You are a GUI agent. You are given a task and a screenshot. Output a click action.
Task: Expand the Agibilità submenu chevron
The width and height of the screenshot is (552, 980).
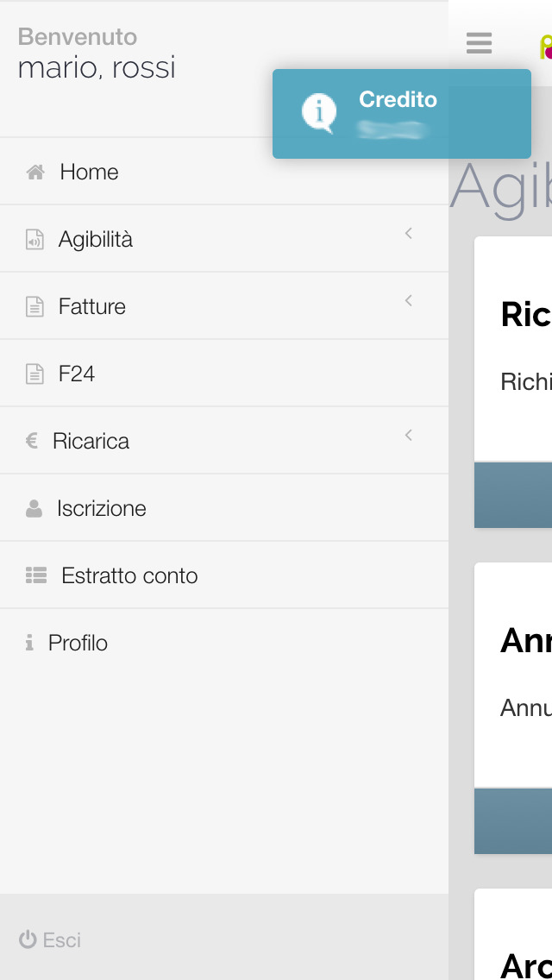coord(409,233)
